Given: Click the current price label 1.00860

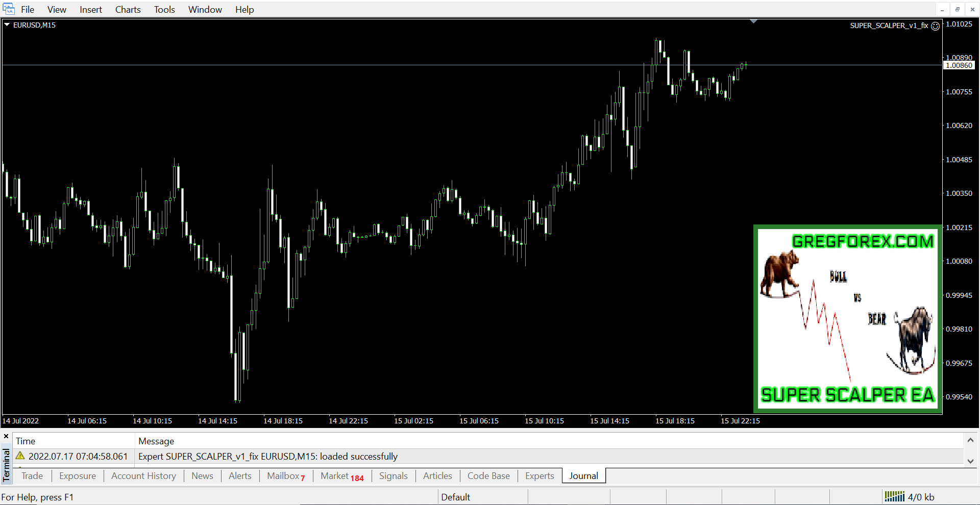Looking at the screenshot, I should coord(959,65).
